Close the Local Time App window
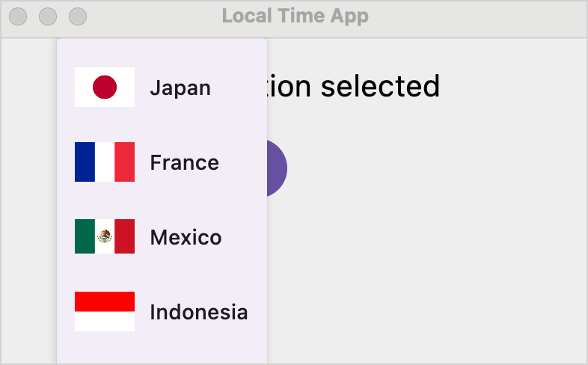 tap(18, 16)
